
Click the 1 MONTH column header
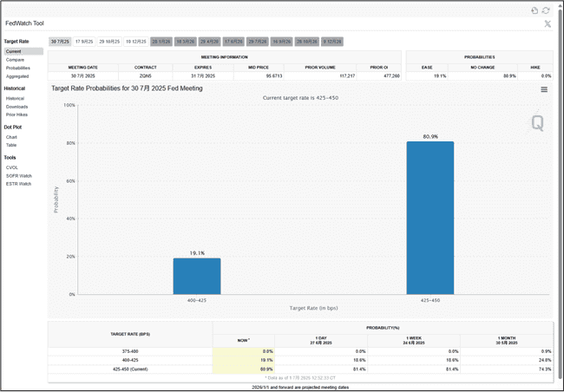[507, 341]
